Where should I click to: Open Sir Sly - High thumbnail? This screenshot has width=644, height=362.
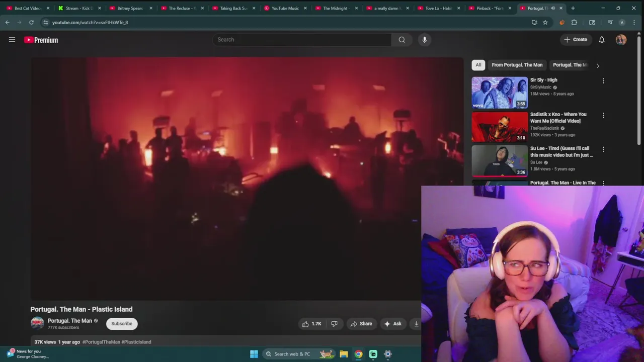(x=500, y=93)
